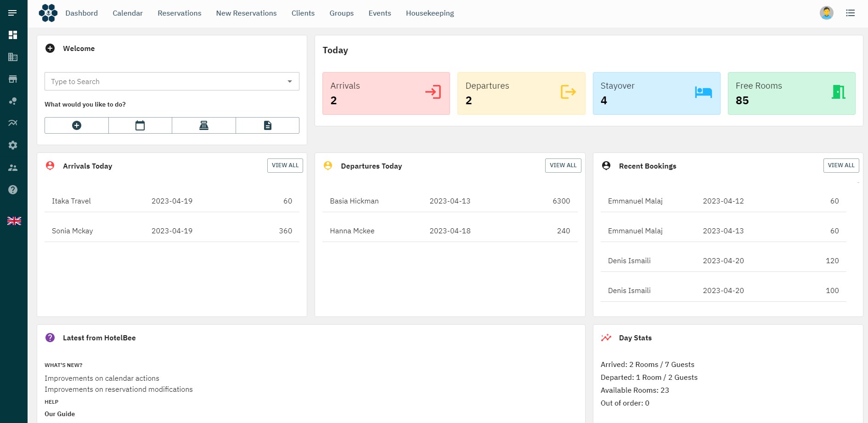
Task: Open the user avatar profile menu
Action: coord(826,13)
